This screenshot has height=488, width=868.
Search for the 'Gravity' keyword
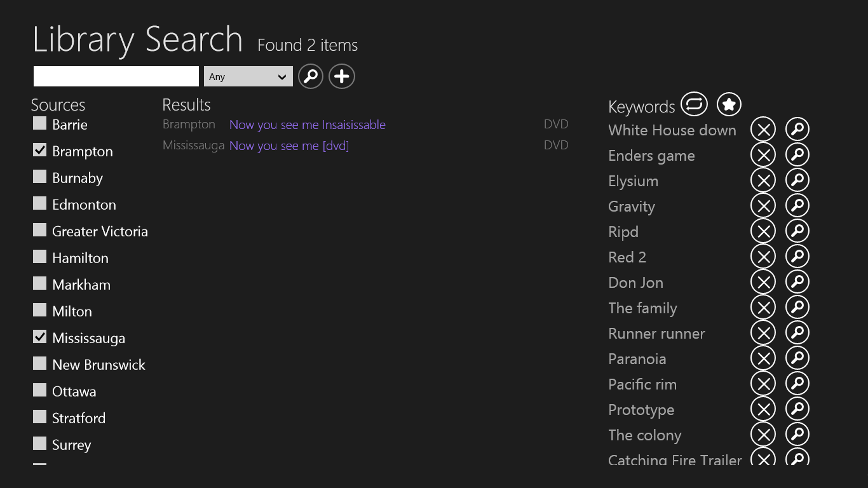(x=797, y=206)
